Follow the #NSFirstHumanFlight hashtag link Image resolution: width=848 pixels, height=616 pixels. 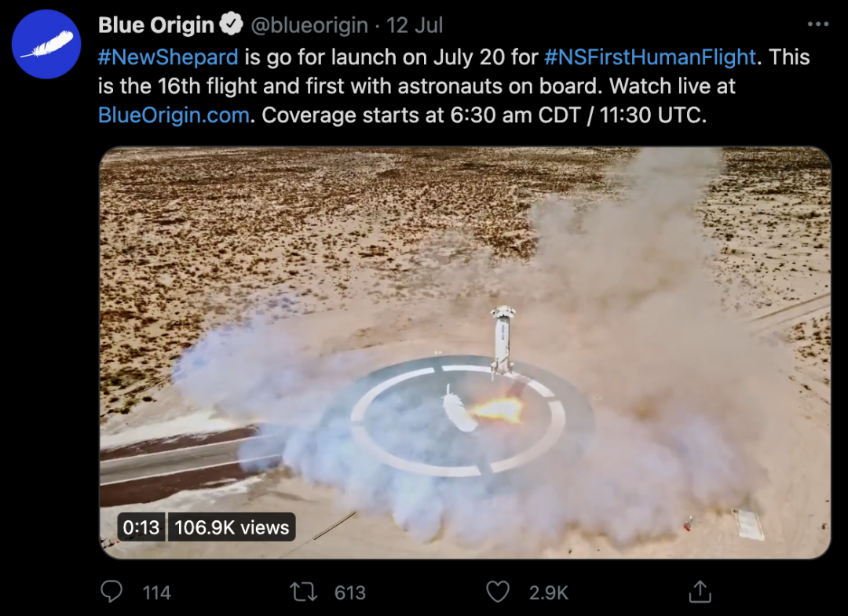tap(649, 56)
